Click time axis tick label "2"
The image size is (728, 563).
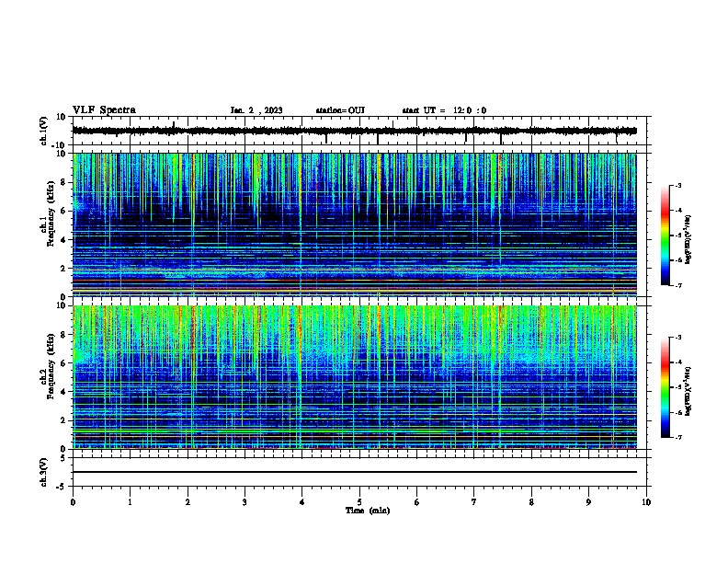coord(188,502)
